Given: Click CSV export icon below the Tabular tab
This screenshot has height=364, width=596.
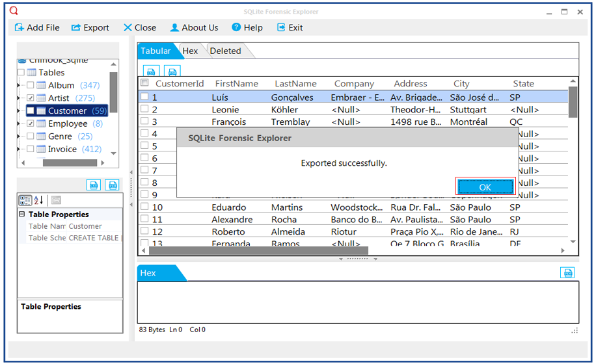Looking at the screenshot, I should coord(151,71).
